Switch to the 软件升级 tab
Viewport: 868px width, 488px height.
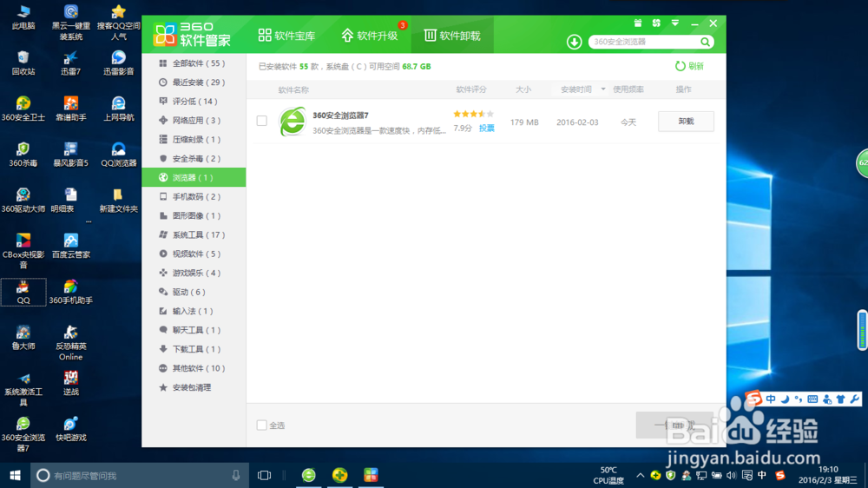pyautogui.click(x=369, y=36)
